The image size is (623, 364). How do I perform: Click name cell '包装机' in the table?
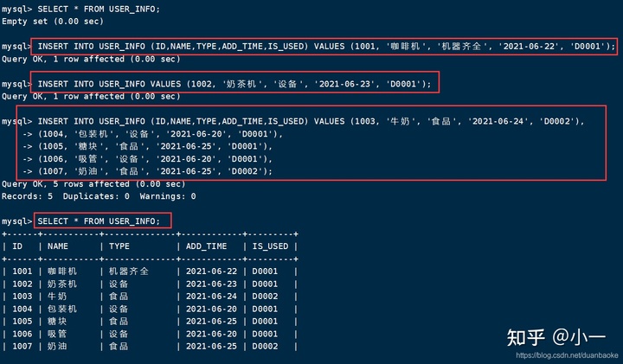point(62,309)
